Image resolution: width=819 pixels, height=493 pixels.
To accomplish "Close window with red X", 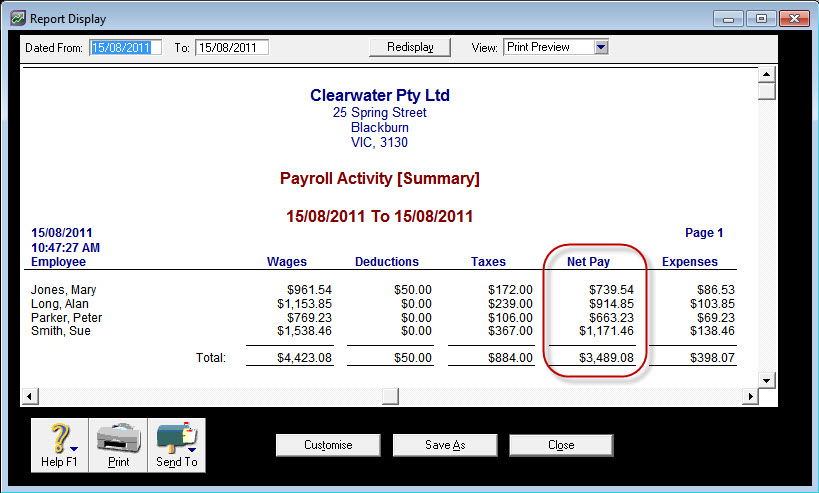I will 794,19.
